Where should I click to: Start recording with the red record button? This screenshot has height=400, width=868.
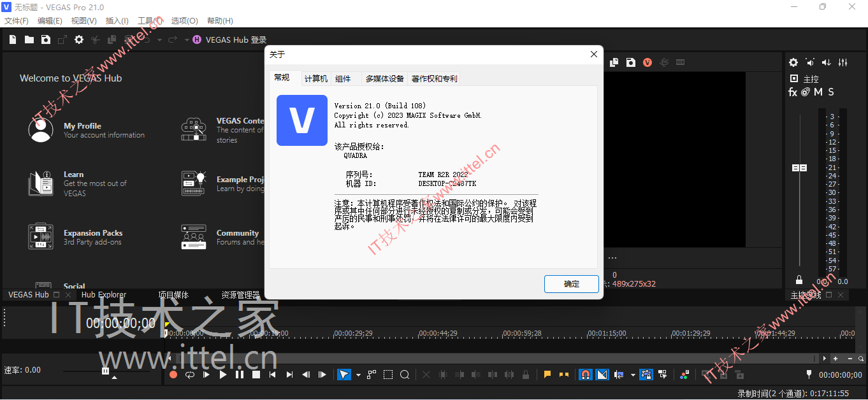tap(173, 375)
